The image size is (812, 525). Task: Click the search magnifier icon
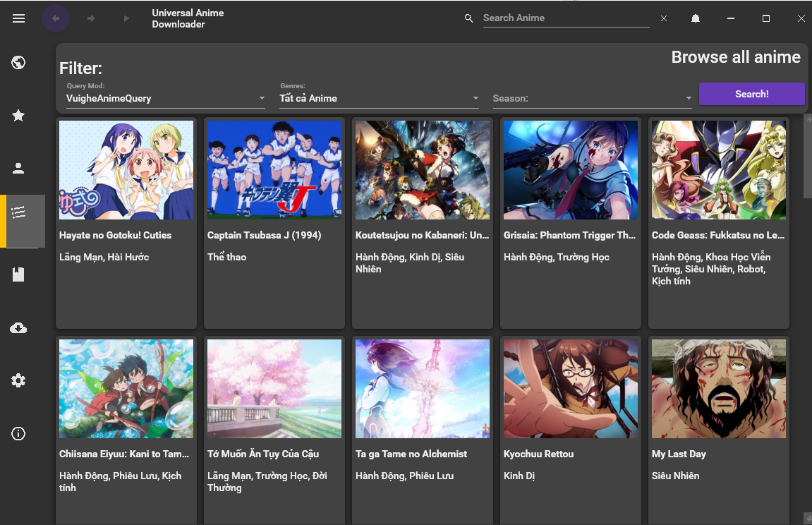pos(468,18)
